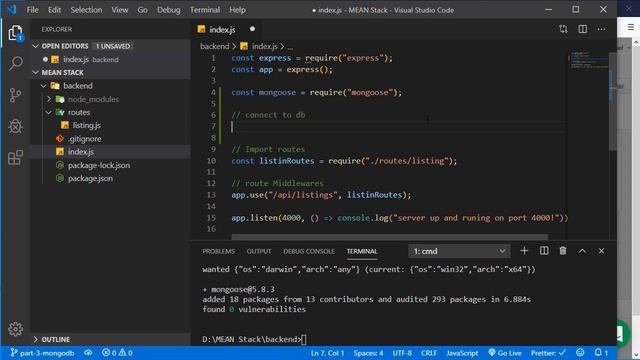The width and height of the screenshot is (640, 360).
Task: Open the 1: cmd terminal dropdown
Action: [459, 251]
